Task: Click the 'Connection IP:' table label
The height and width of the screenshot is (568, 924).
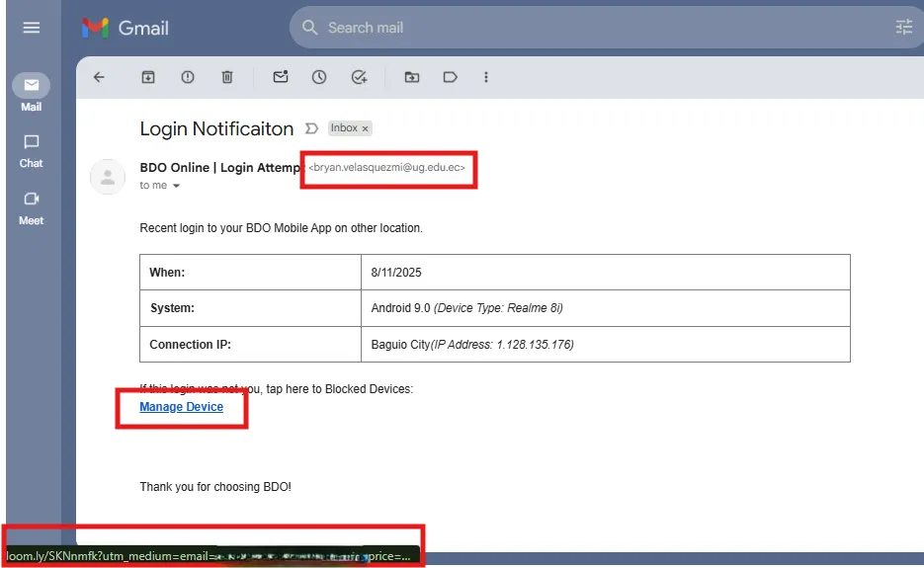Action: click(190, 344)
